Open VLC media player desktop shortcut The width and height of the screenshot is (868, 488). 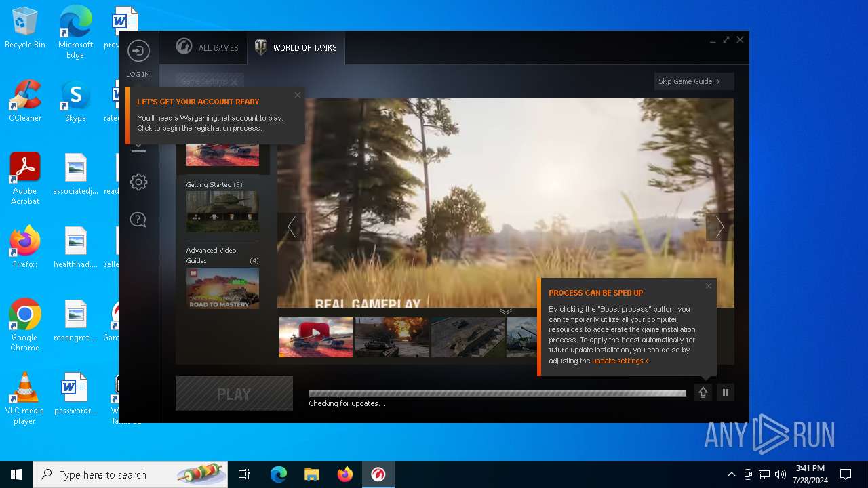click(x=25, y=399)
